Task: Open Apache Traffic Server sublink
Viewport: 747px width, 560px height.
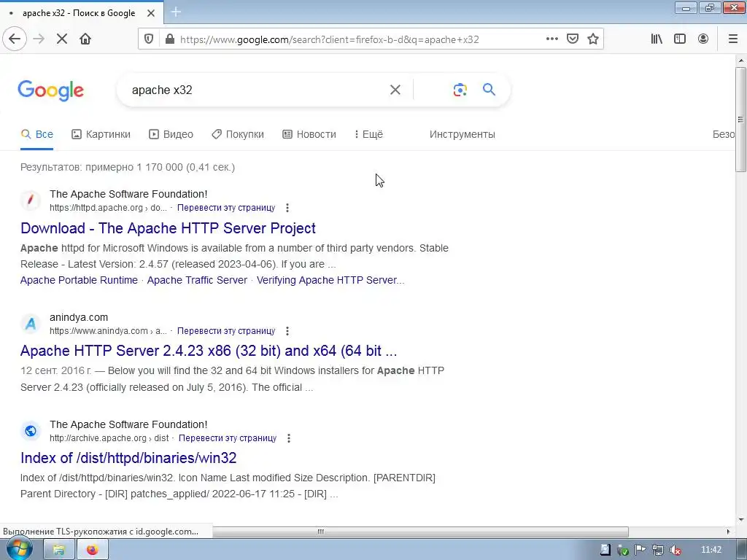Action: tap(197, 280)
